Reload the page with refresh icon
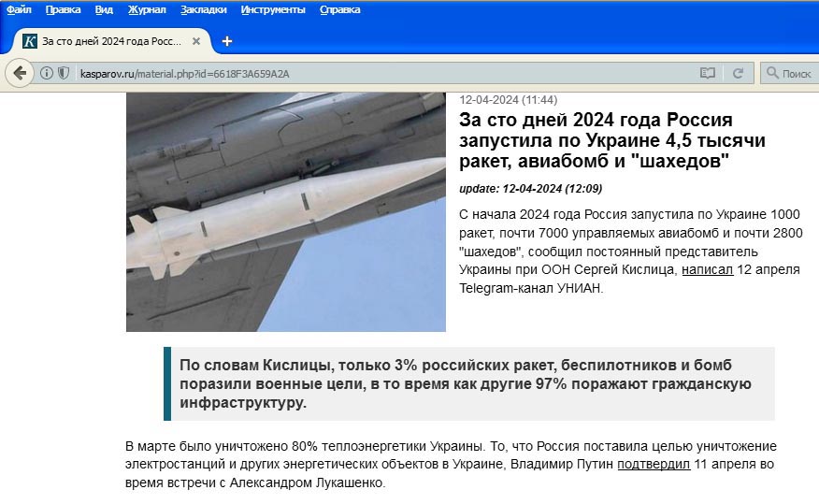This screenshot has height=504, width=819. pos(738,73)
